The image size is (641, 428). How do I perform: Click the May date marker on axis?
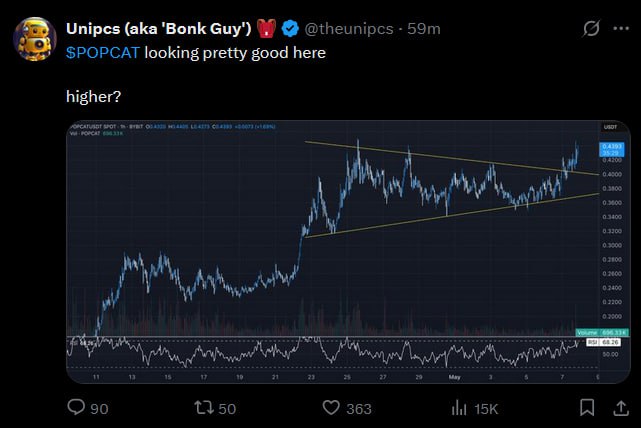[x=455, y=377]
